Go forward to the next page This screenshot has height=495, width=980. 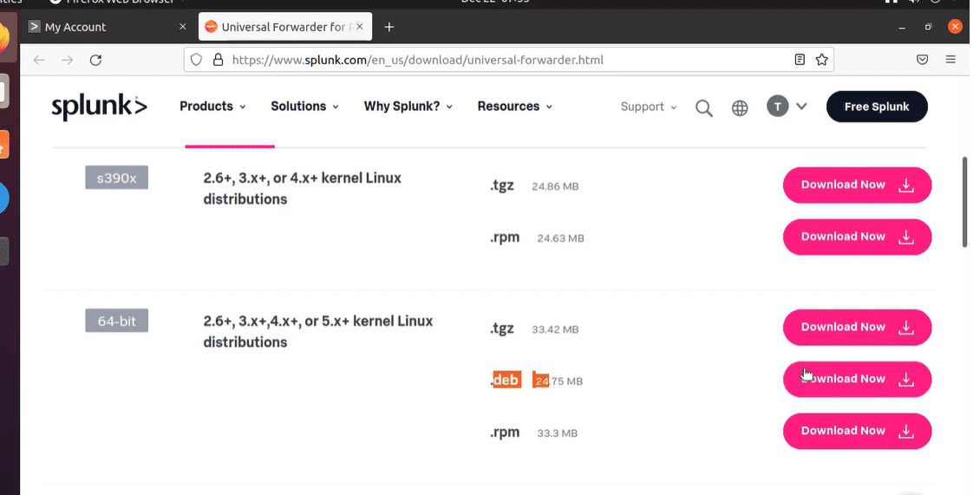[x=68, y=60]
